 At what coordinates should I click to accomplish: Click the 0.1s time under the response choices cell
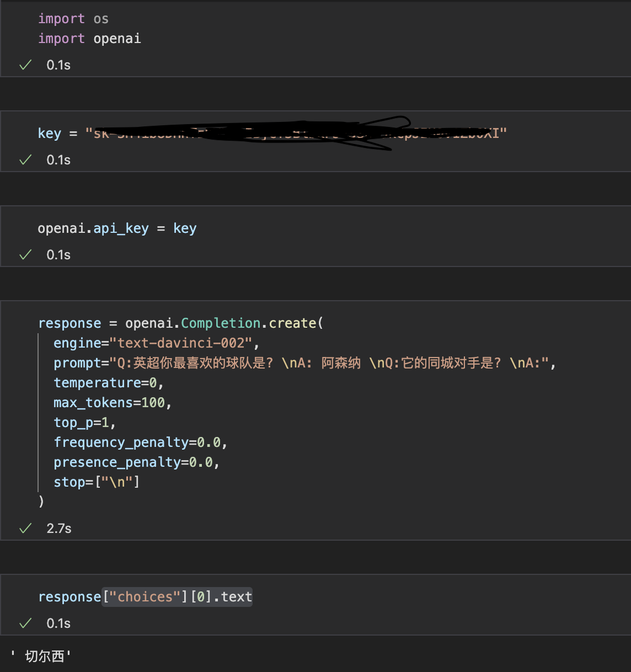pos(58,623)
